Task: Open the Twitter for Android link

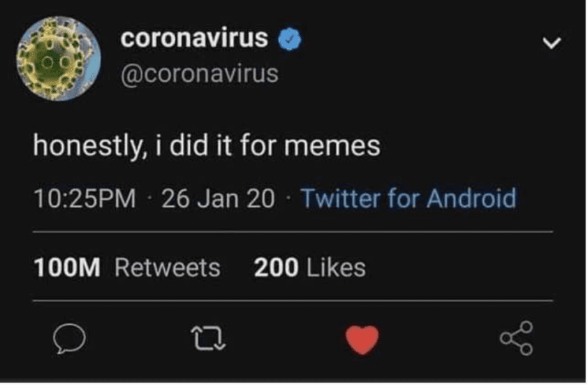Action: [409, 198]
